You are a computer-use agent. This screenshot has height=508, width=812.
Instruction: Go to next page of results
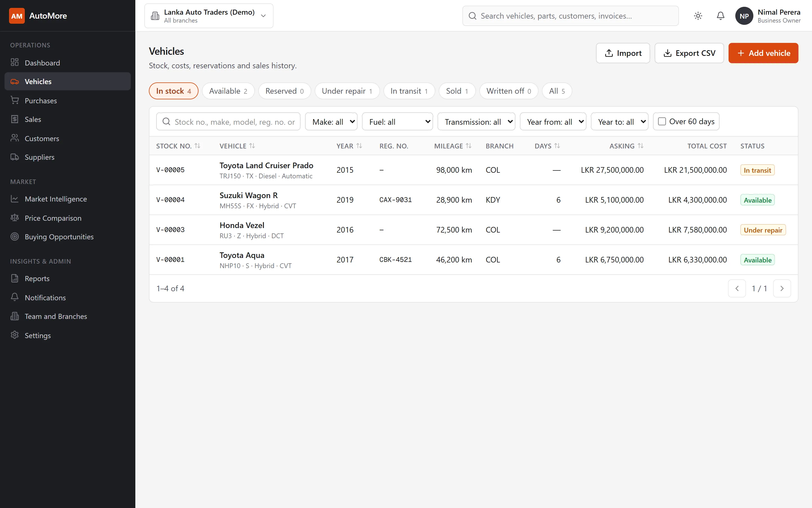pos(782,288)
